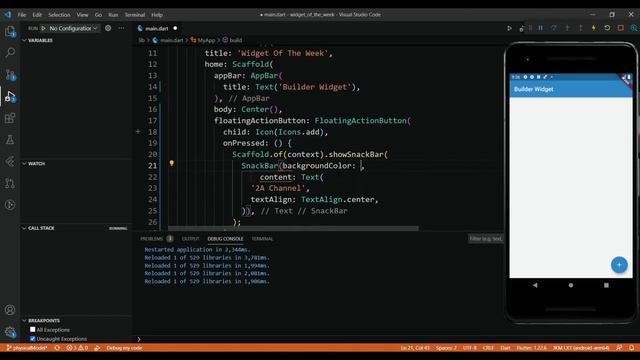Switch to the PROBLEMS panel tab

coord(156,239)
